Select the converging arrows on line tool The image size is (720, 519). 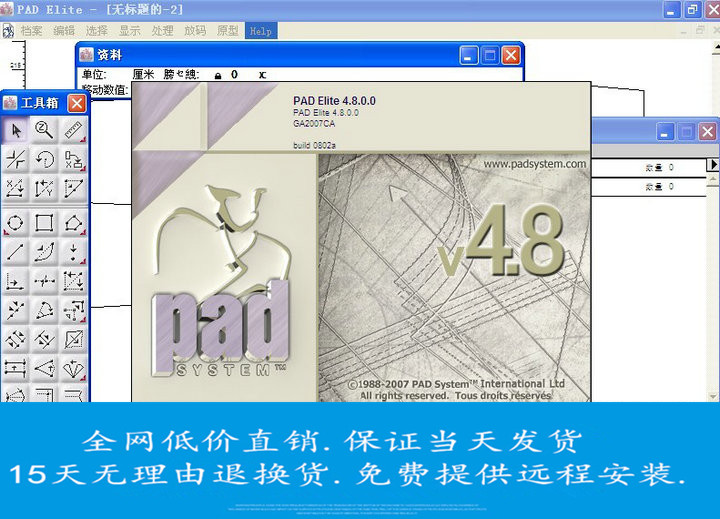pyautogui.click(x=15, y=310)
